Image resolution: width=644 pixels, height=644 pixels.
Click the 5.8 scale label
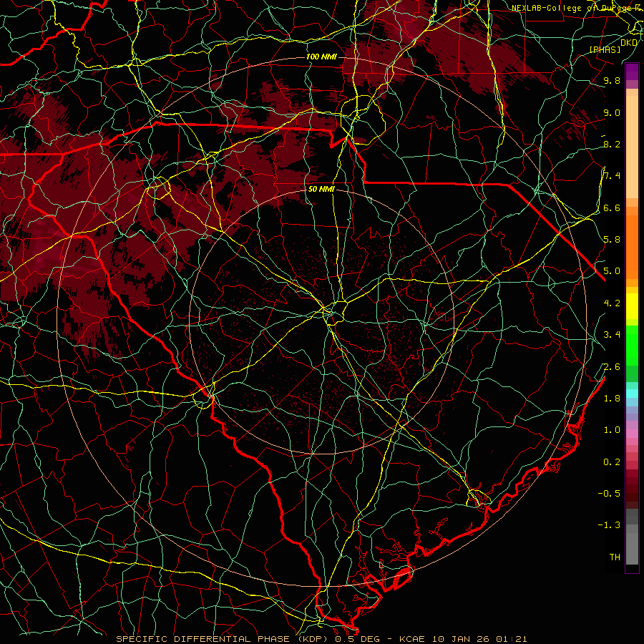point(612,240)
